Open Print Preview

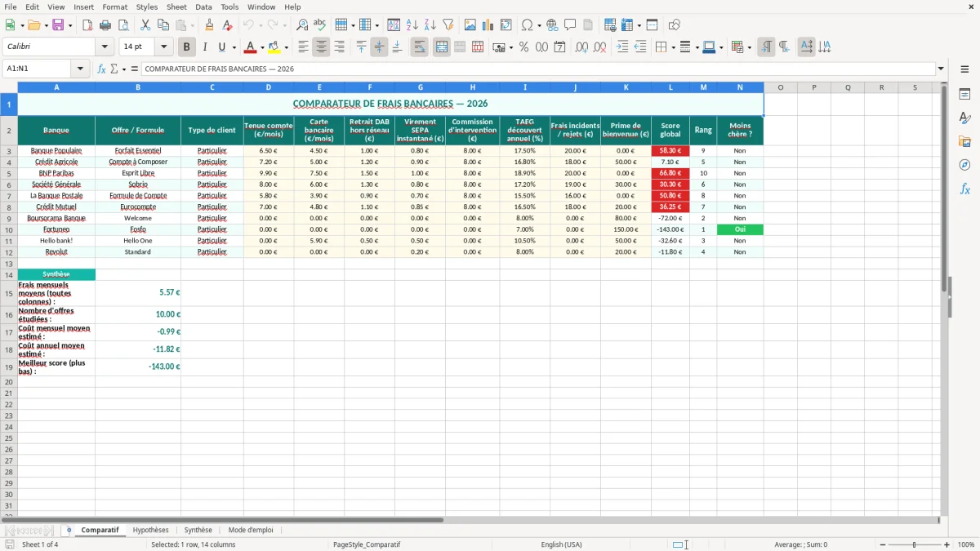[x=123, y=25]
